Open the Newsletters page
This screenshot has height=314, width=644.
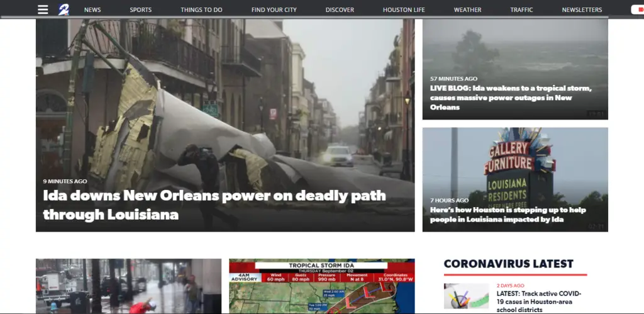[582, 10]
